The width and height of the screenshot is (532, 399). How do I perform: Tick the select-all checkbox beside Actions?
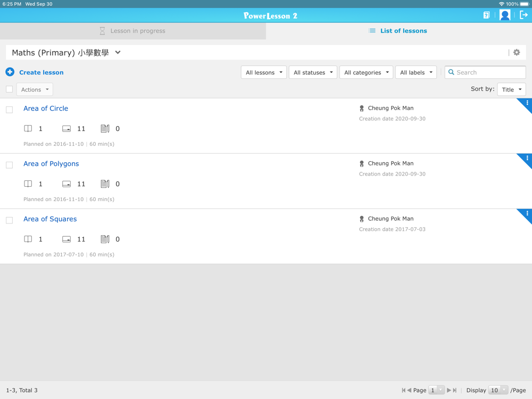[10, 89]
